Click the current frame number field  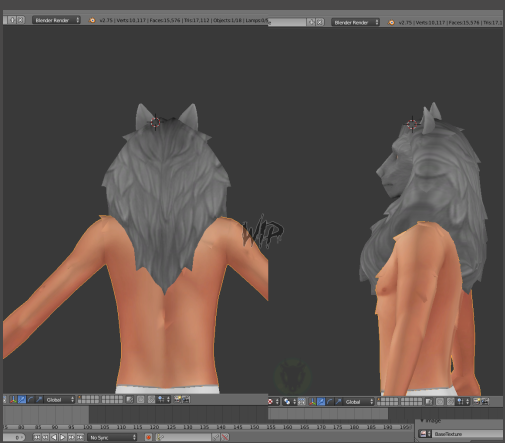(14, 437)
